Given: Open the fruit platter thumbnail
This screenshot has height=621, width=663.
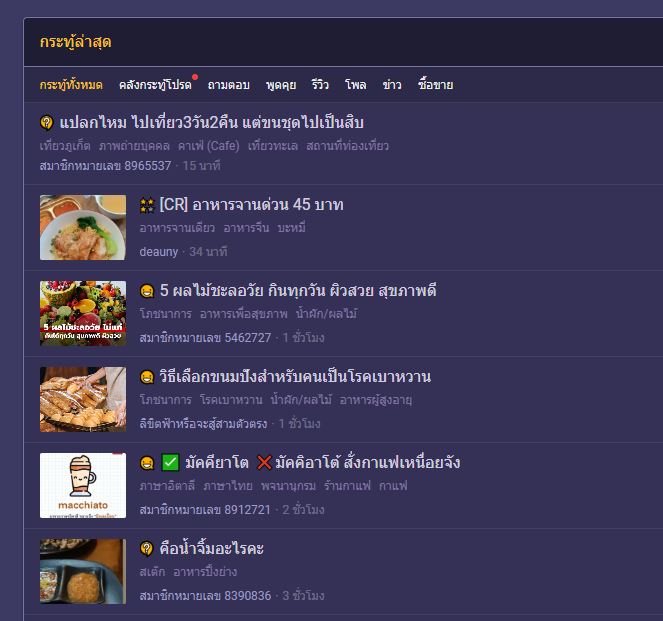Looking at the screenshot, I should coord(83,314).
